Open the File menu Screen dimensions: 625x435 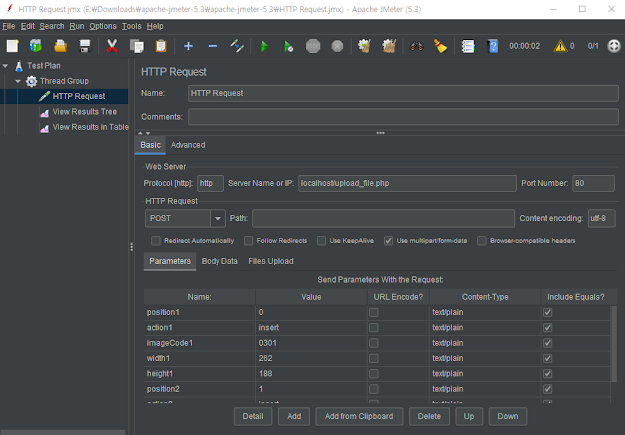(x=9, y=26)
